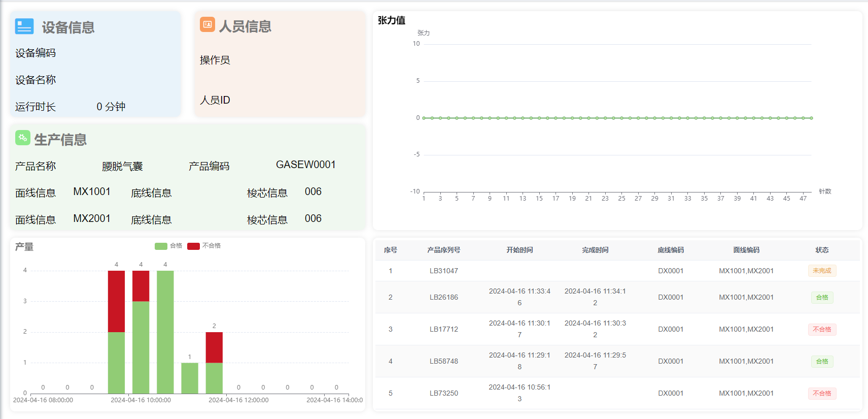The image size is (868, 419).
Task: Click the red segment of the bar labeled 2
Action: 214,347
